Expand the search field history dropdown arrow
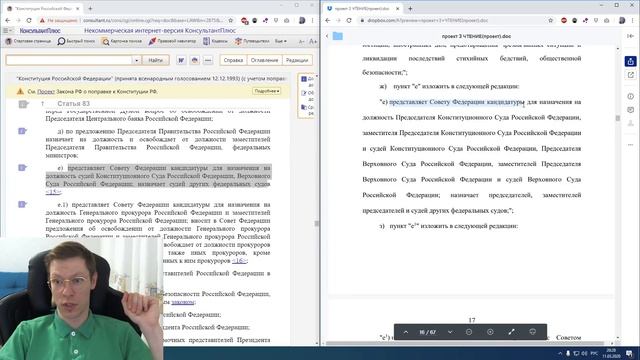The image size is (640, 360). point(136,60)
